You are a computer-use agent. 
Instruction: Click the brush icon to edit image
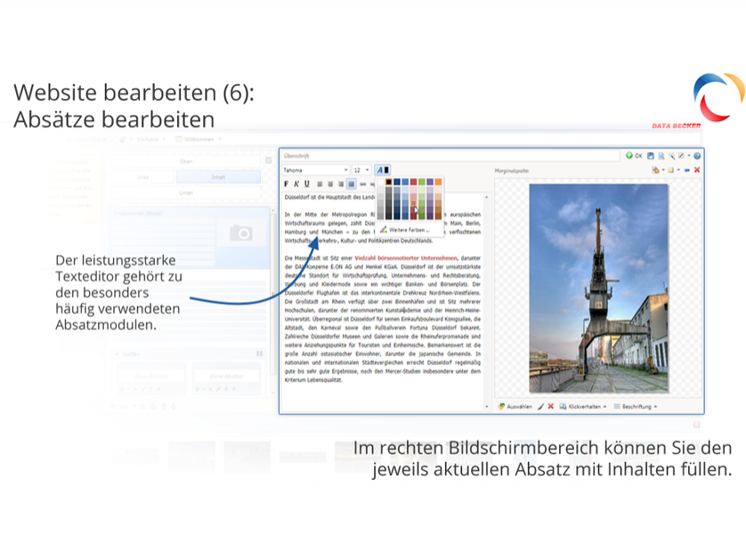539,406
